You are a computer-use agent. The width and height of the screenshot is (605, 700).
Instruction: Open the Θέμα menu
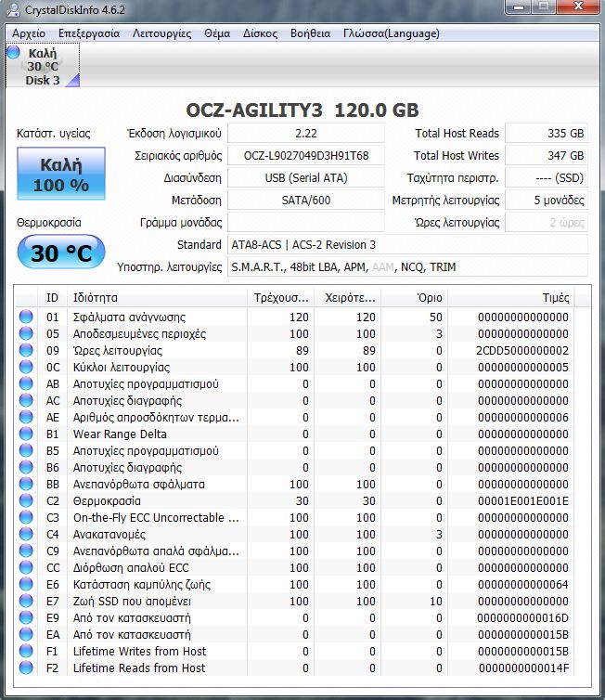pos(217,33)
